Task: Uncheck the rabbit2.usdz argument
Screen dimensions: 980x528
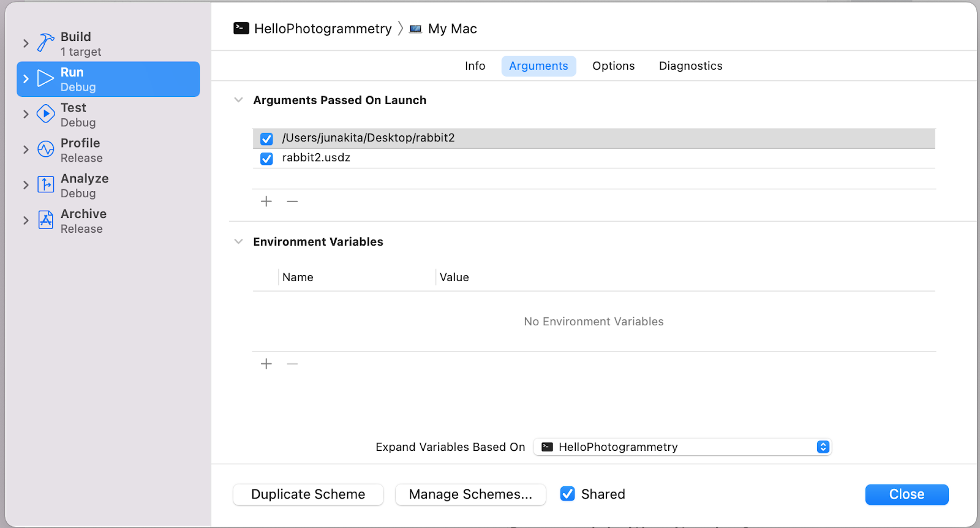Action: coord(266,159)
